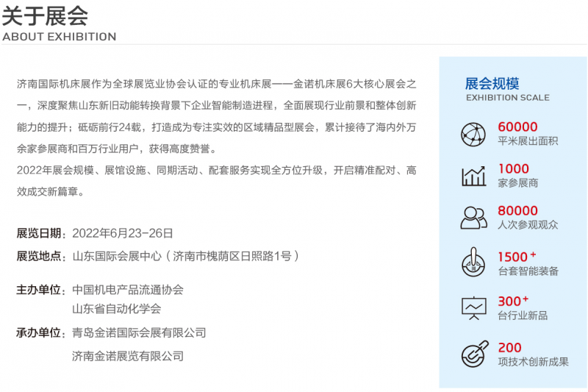Click the globe icon beside 60000
This screenshot has height=392, width=588.
pyautogui.click(x=473, y=134)
